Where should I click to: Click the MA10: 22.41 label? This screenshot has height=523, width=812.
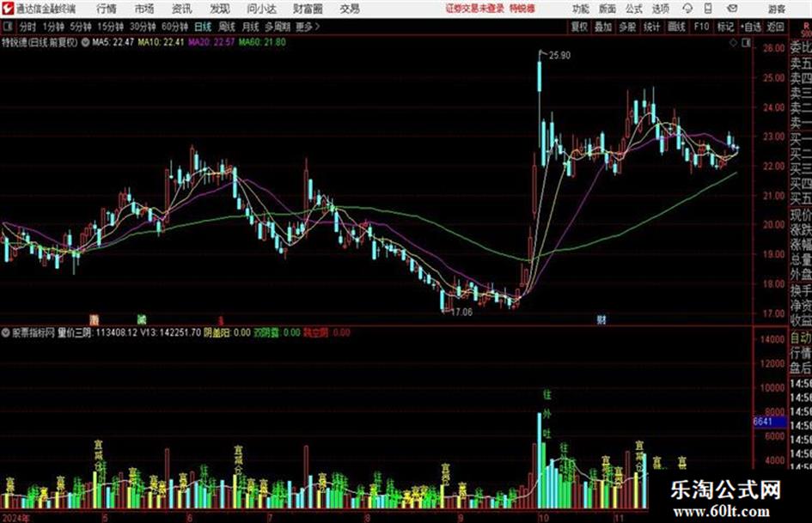point(161,42)
